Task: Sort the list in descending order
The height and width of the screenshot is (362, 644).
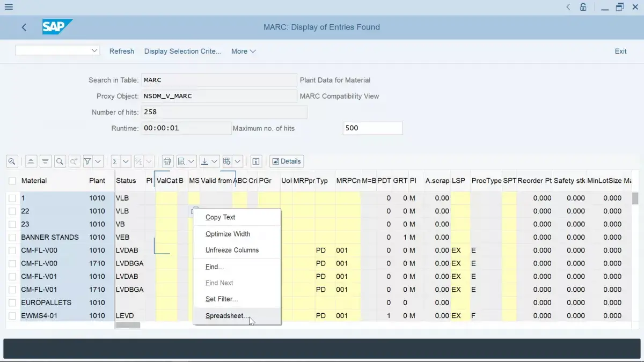Action: click(x=45, y=161)
